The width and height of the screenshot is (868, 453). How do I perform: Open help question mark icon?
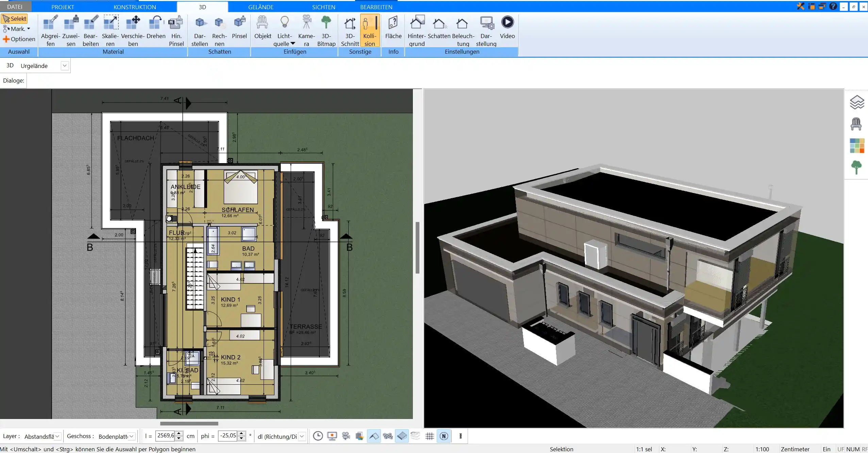pyautogui.click(x=833, y=6)
